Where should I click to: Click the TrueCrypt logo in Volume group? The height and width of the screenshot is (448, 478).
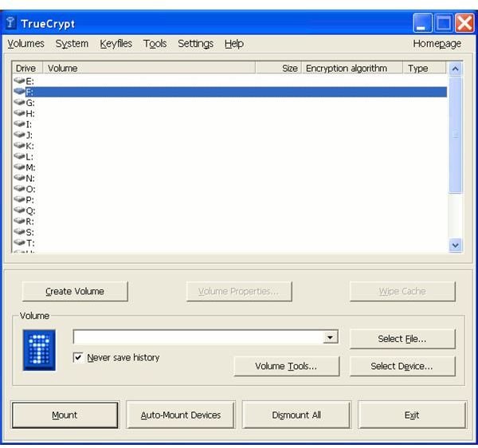[x=39, y=350]
